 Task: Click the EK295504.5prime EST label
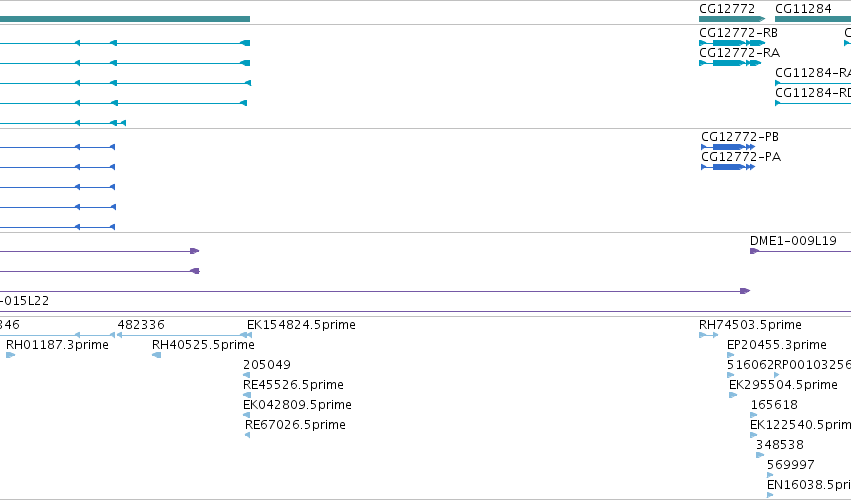point(783,385)
